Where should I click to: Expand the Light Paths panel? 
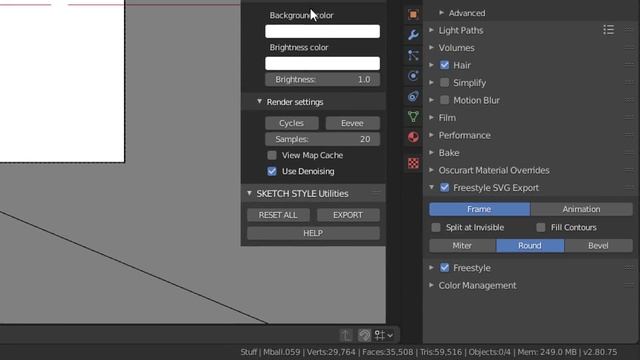pyautogui.click(x=431, y=30)
